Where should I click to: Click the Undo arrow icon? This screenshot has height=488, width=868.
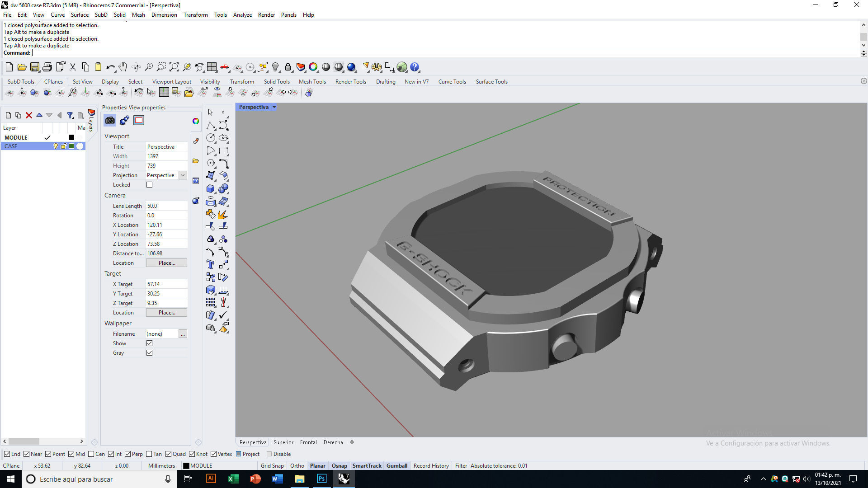[x=110, y=67]
